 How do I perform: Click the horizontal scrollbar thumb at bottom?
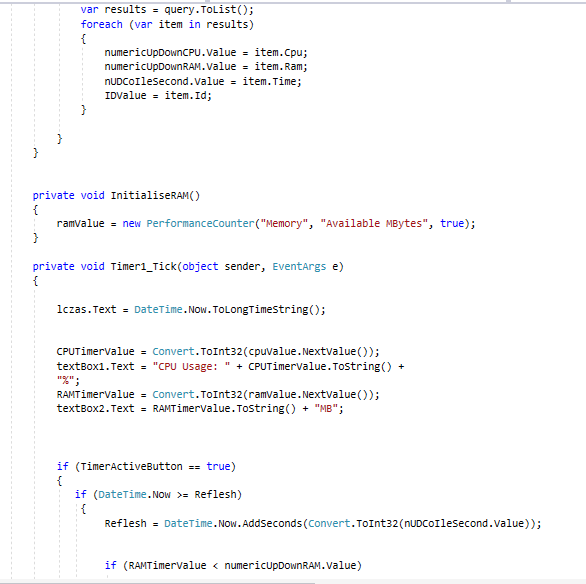157,582
